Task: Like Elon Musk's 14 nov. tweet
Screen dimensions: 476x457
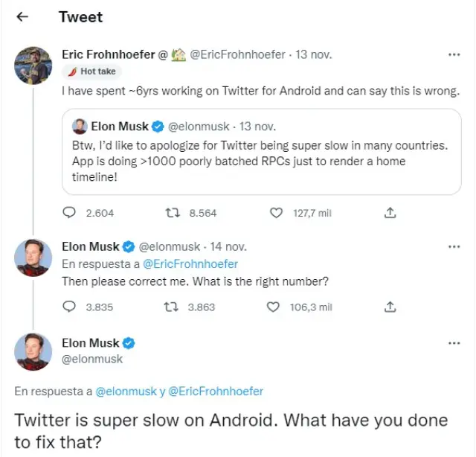Action: [273, 307]
